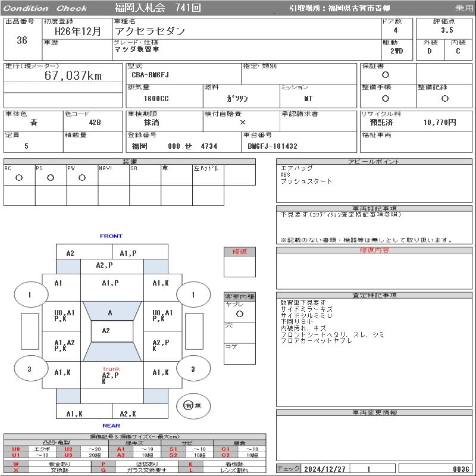Click the 穴 interior damage cell
This screenshot has width=476, height=476.
(x=240, y=333)
